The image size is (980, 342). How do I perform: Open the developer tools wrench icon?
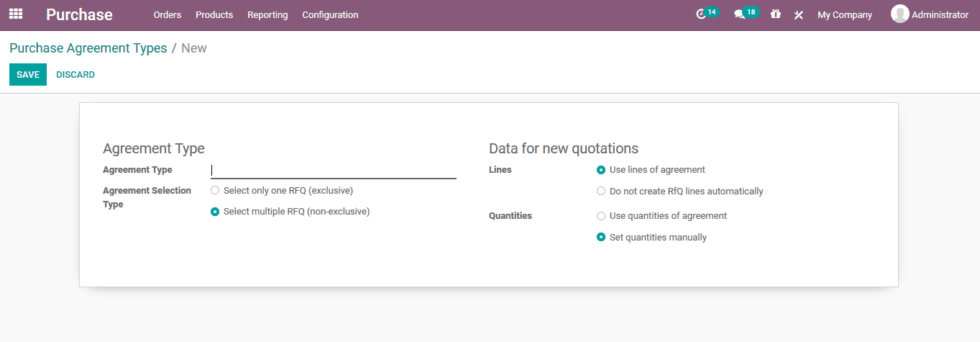[x=798, y=15]
